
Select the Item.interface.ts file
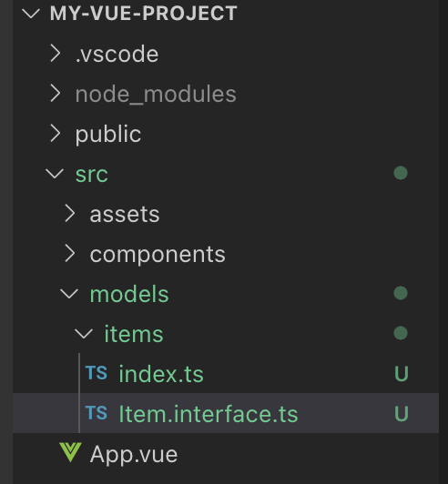point(226,413)
